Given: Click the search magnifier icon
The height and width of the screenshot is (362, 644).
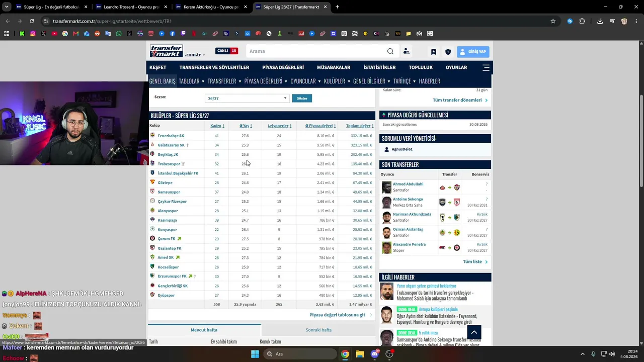Looking at the screenshot, I should 390,51.
